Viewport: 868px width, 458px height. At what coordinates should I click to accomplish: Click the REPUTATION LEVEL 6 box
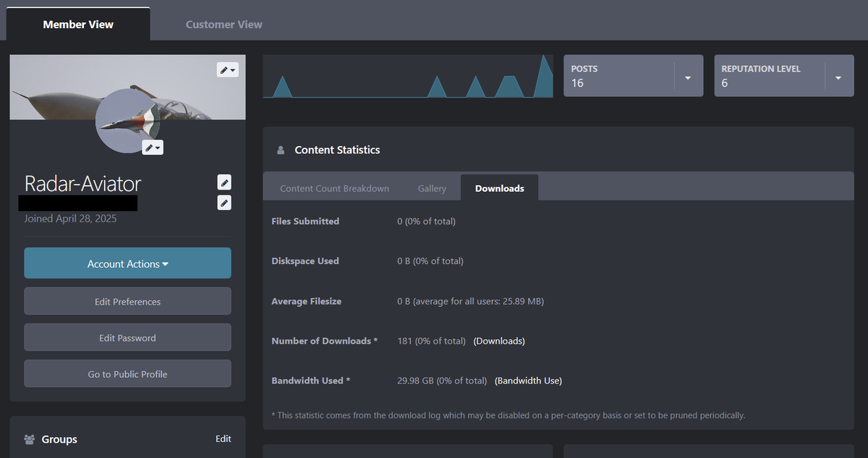pyautogui.click(x=784, y=76)
